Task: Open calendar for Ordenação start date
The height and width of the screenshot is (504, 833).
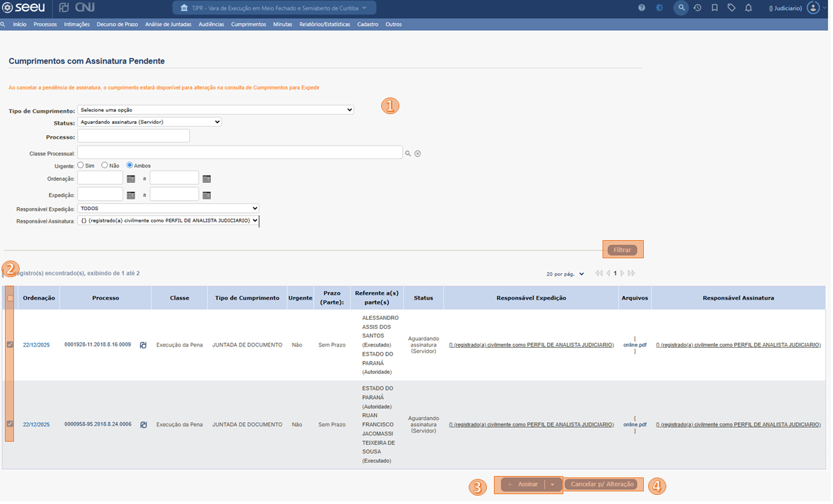Action: pyautogui.click(x=131, y=179)
